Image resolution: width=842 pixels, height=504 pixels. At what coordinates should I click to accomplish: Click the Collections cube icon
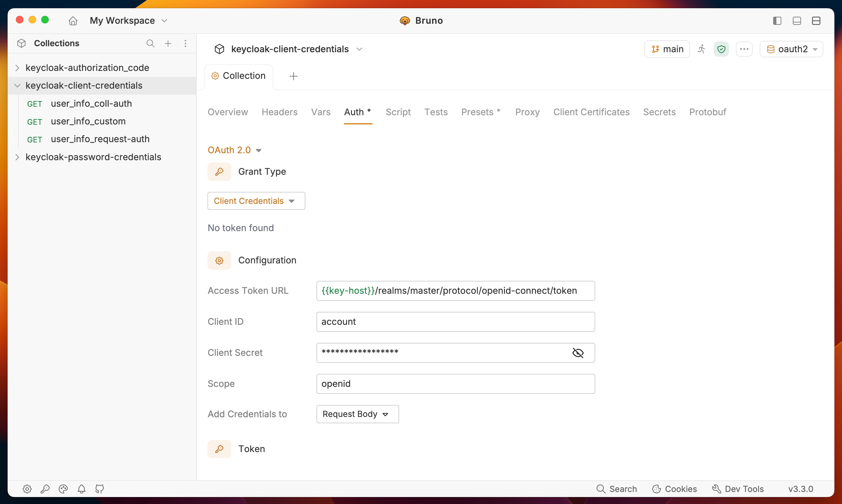pyautogui.click(x=22, y=43)
